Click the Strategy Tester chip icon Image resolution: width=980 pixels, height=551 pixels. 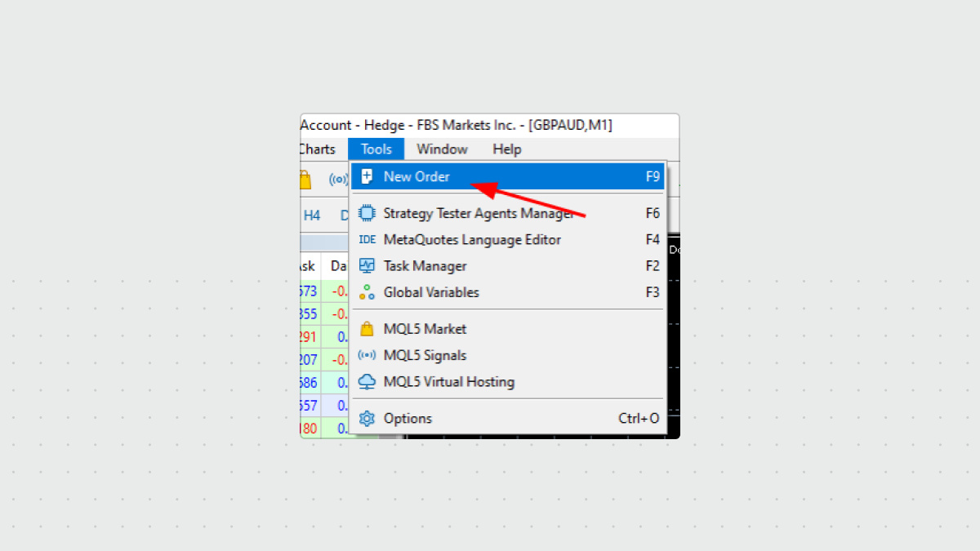pos(367,214)
